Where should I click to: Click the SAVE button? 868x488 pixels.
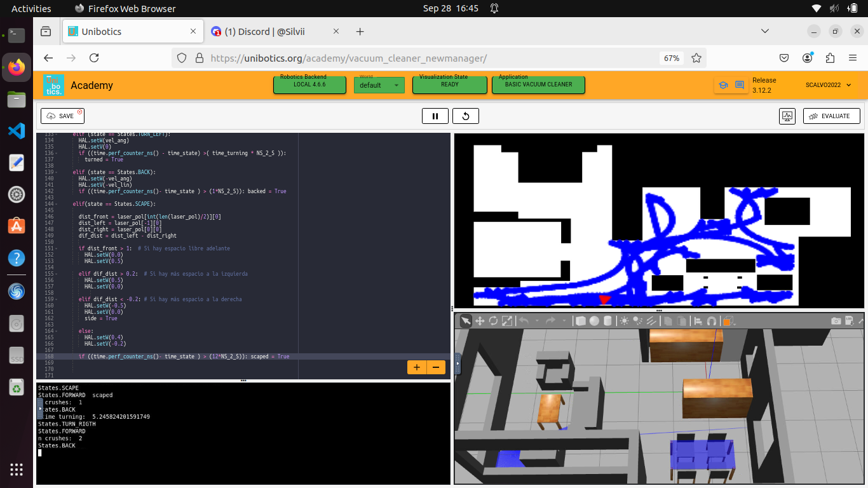[62, 116]
